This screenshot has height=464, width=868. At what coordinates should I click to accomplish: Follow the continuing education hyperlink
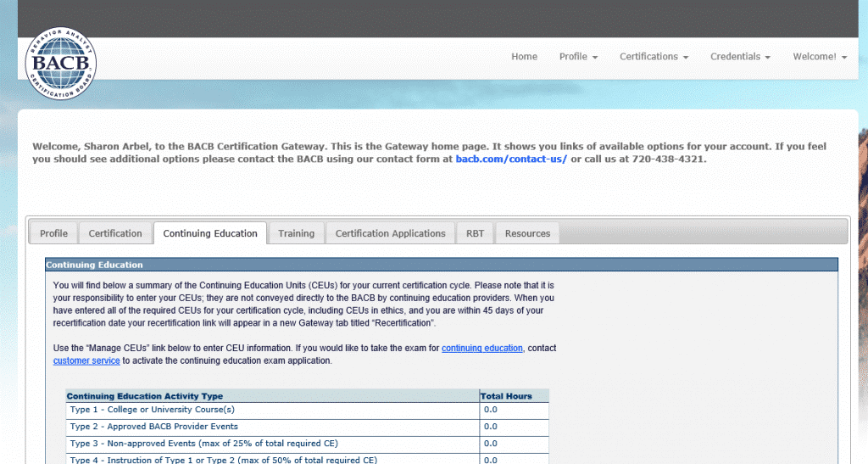[x=482, y=348]
